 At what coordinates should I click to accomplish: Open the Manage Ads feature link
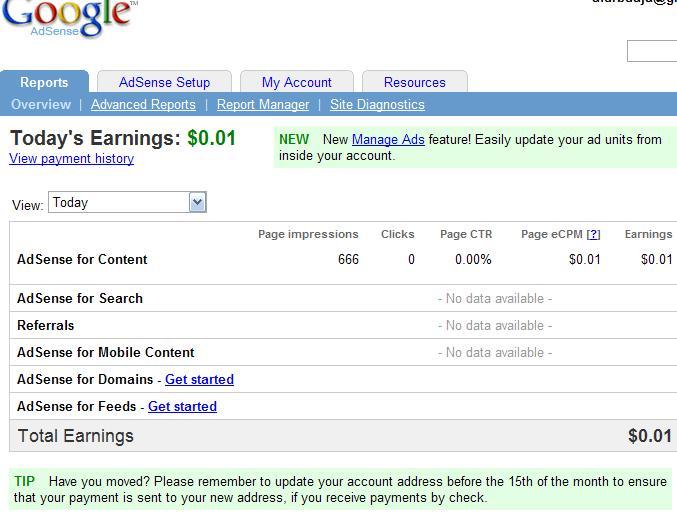coord(388,139)
